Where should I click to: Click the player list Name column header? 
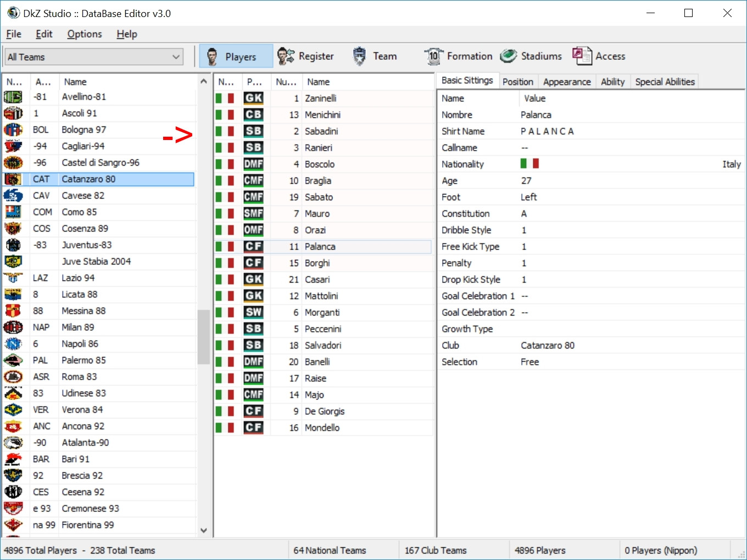[x=368, y=82]
